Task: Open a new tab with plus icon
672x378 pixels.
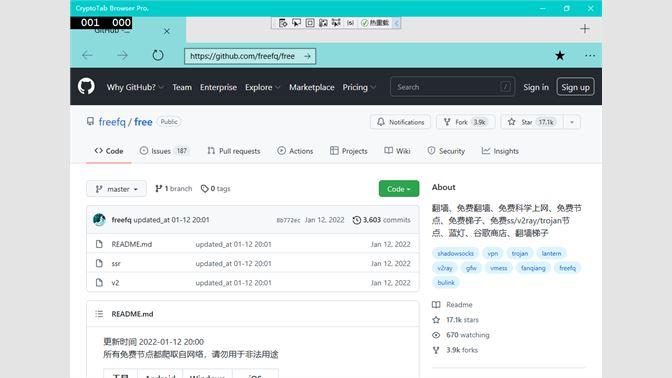Action: coord(585,29)
